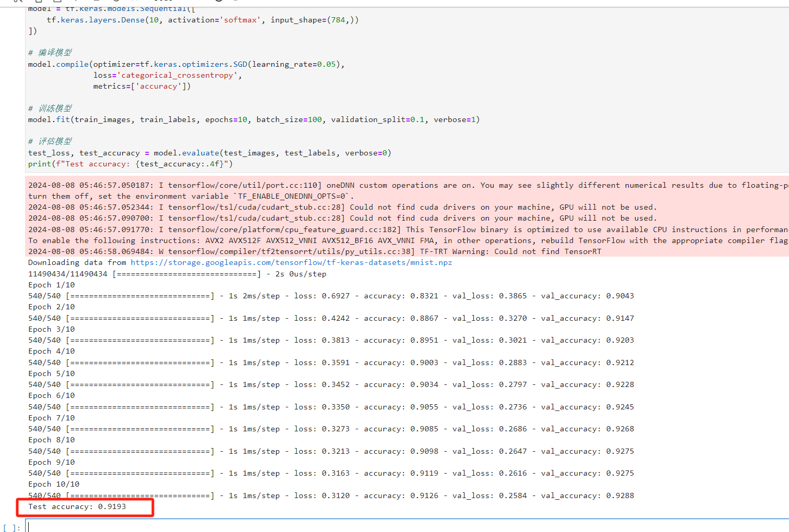Select the empty cell's "[ ]:" prompt
789x532 pixels.
(x=11, y=528)
